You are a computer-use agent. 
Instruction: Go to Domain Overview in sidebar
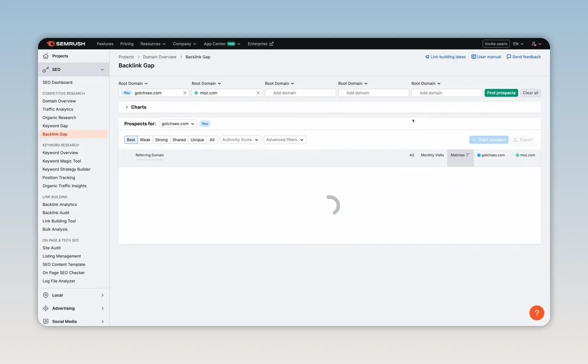[59, 101]
